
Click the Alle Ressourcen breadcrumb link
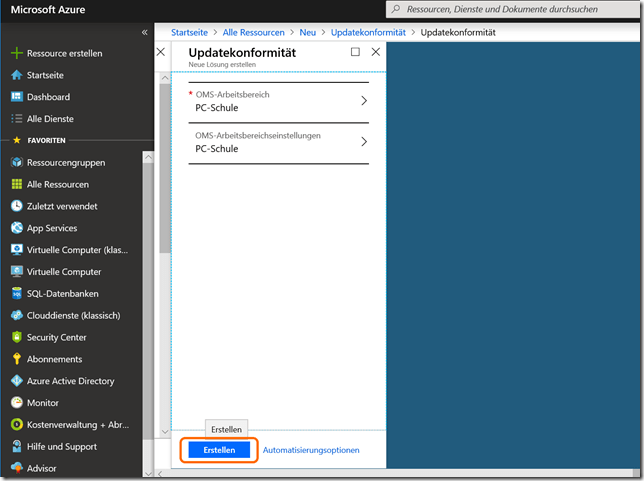pos(255,32)
